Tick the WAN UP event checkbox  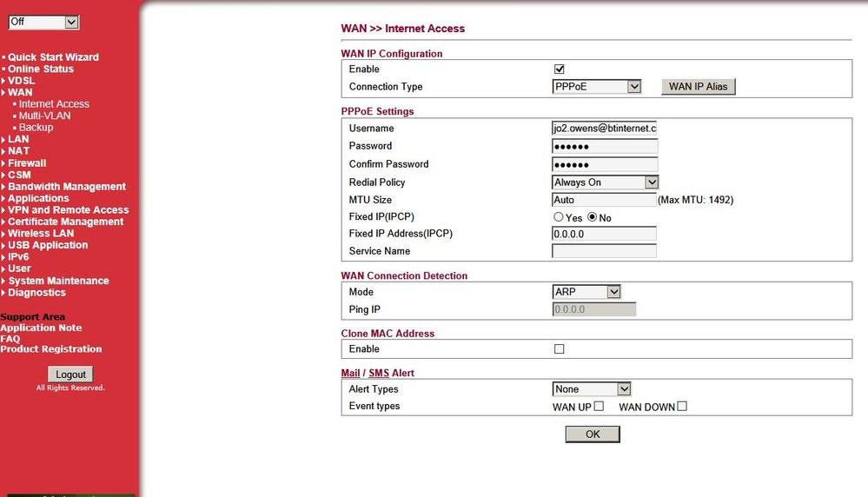click(x=599, y=406)
